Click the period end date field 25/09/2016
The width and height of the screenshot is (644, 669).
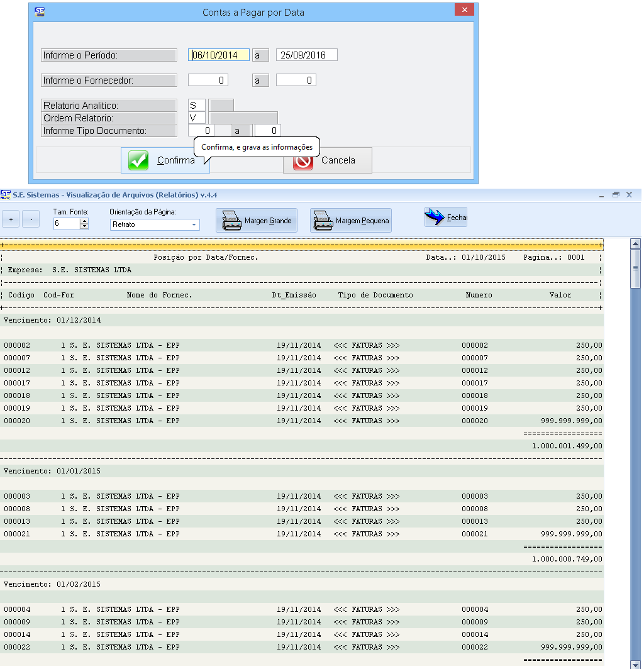pyautogui.click(x=306, y=55)
